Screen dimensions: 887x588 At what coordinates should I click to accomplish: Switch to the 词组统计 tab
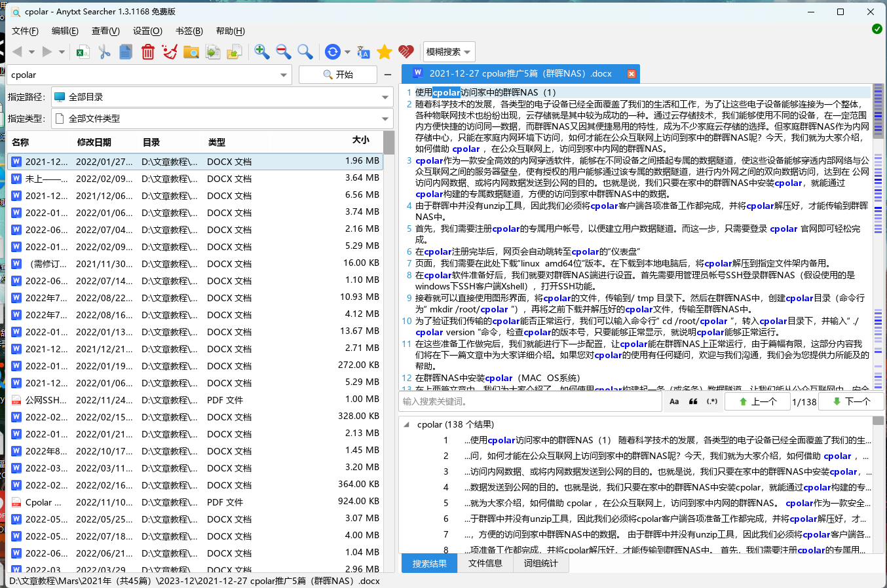pos(541,563)
